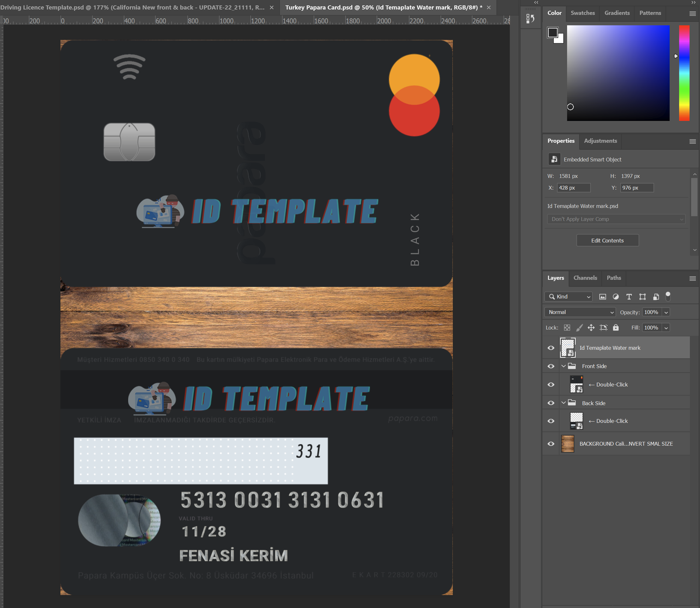
Task: Click the Lock all padlock icon
Action: tap(616, 328)
